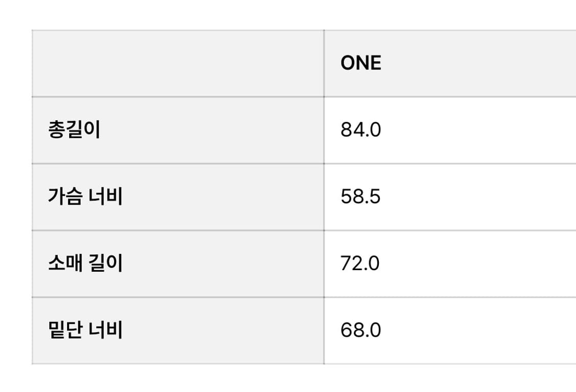
Task: Select the label cell left of 58.5
Action: [178, 197]
